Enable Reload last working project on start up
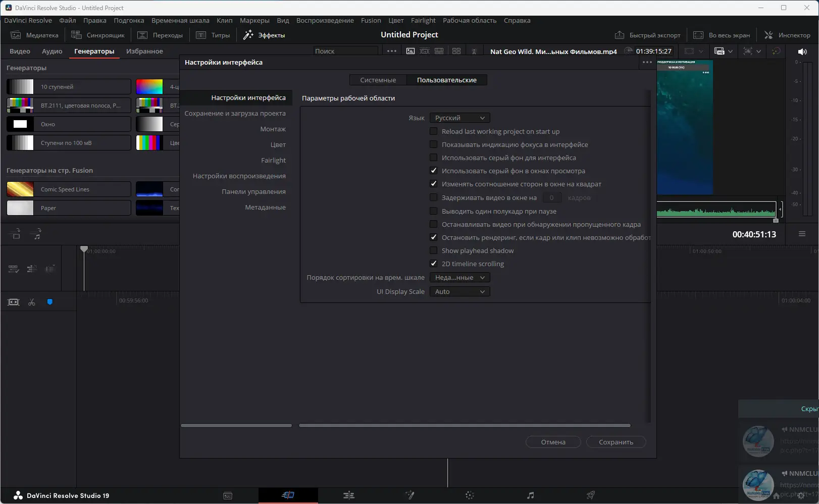The height and width of the screenshot is (504, 819). pyautogui.click(x=434, y=131)
